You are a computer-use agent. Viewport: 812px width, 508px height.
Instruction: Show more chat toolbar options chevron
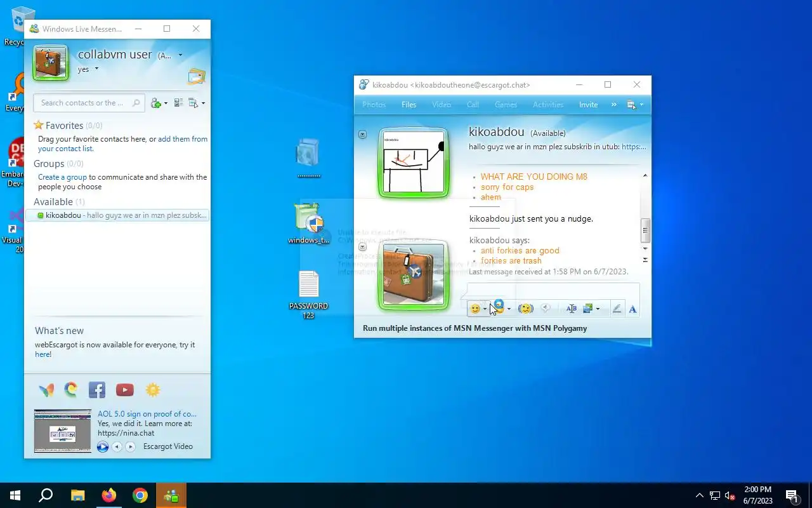click(614, 105)
